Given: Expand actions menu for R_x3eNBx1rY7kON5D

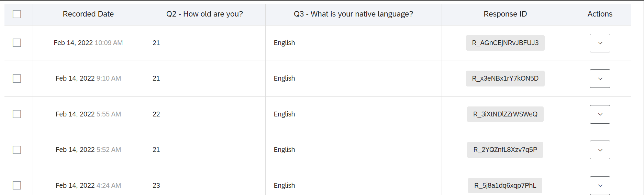Looking at the screenshot, I should point(600,79).
